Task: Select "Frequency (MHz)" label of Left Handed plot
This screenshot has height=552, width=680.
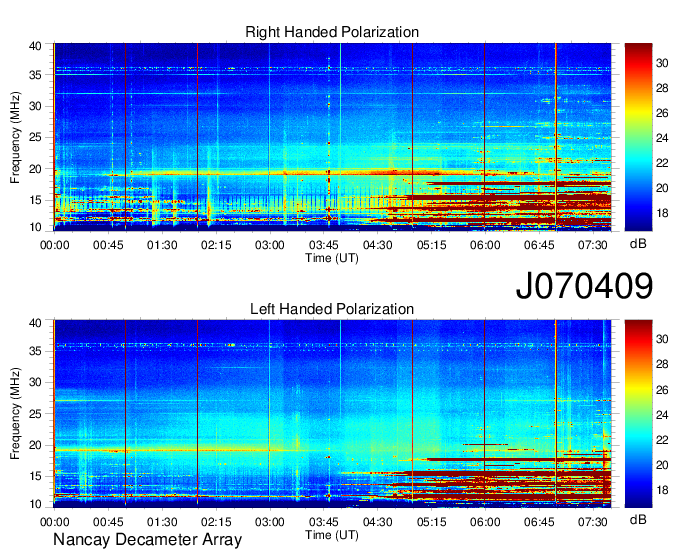Action: (x=15, y=414)
